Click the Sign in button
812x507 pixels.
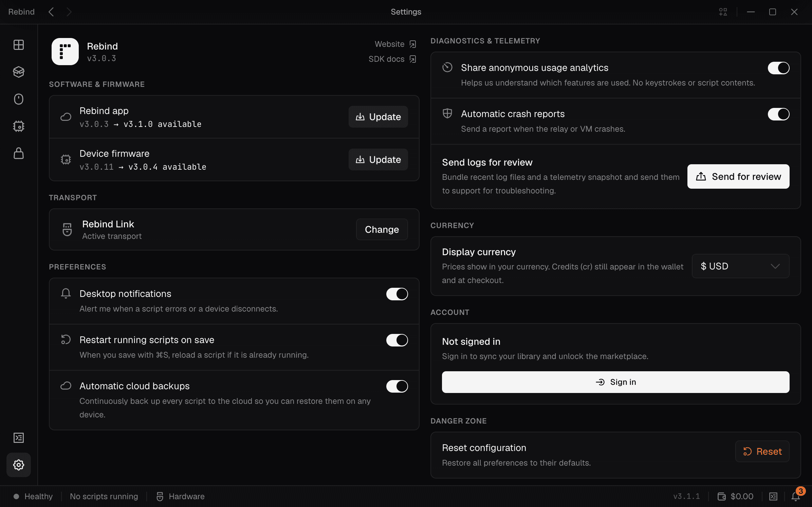pyautogui.click(x=616, y=382)
